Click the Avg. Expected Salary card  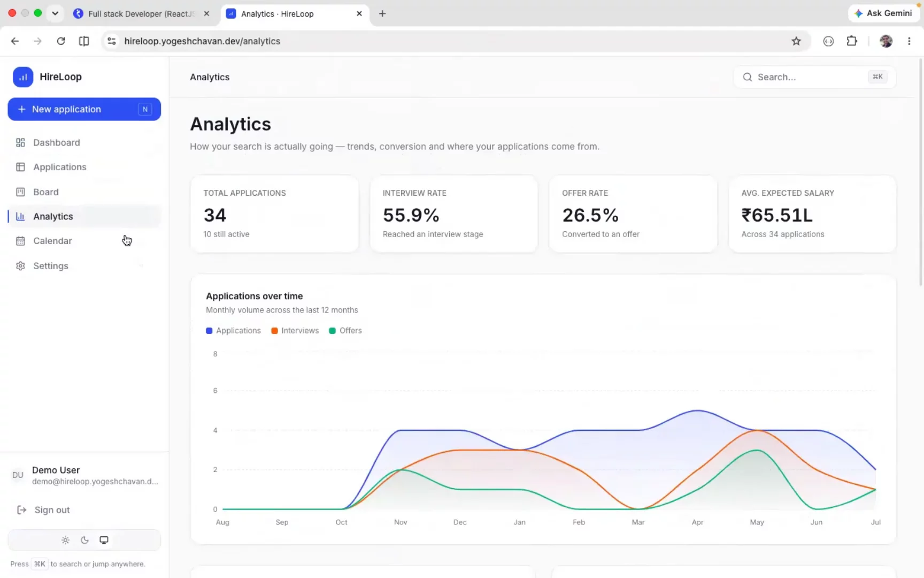812,214
